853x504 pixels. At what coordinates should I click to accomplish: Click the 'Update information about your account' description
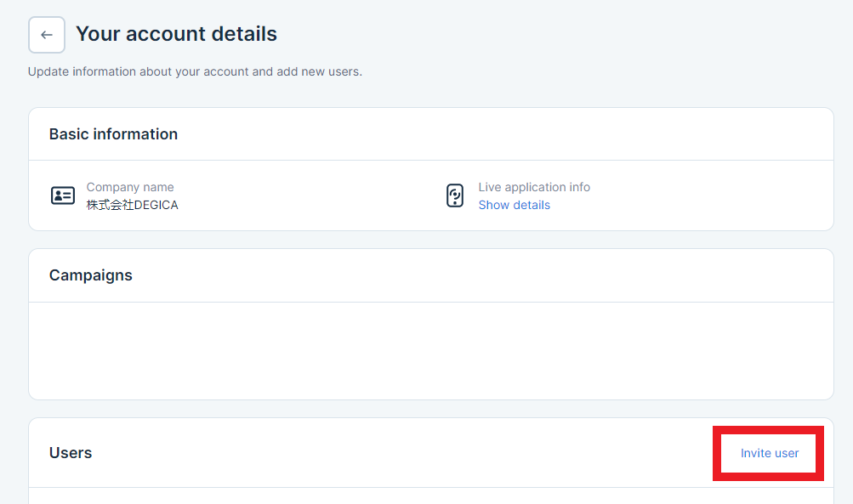click(195, 71)
